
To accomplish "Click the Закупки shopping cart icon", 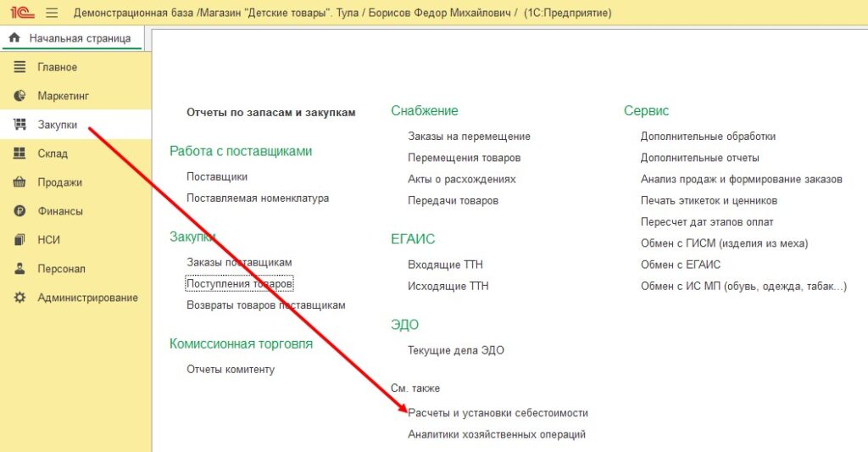I will 20,125.
